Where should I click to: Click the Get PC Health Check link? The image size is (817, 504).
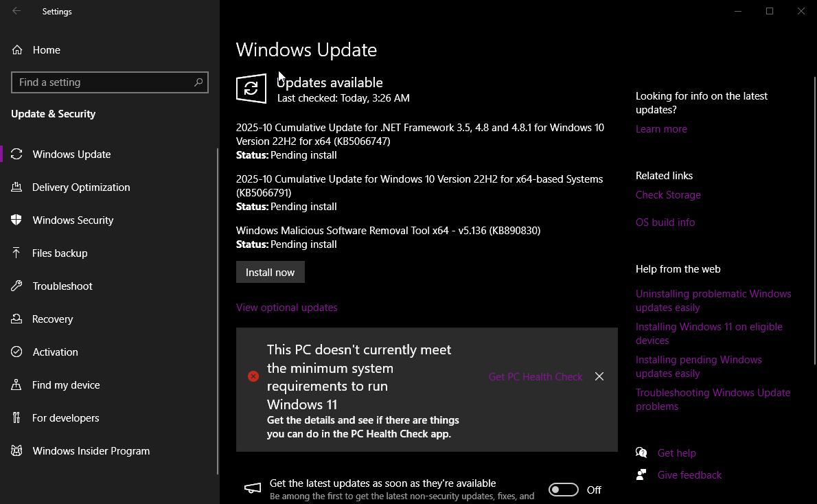point(536,377)
